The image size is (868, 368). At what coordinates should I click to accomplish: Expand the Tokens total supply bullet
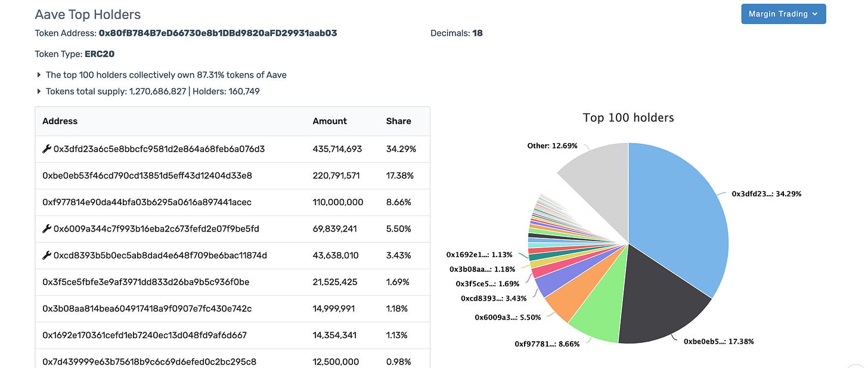tap(39, 91)
